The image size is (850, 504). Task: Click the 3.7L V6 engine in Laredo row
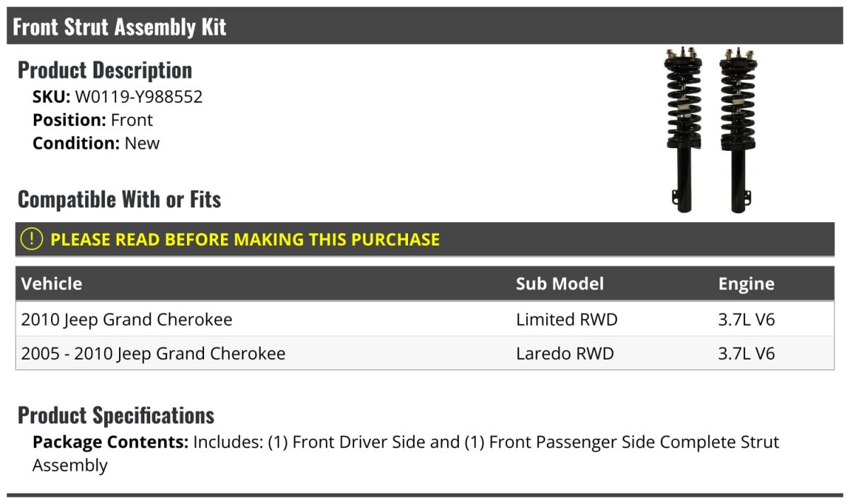[747, 353]
